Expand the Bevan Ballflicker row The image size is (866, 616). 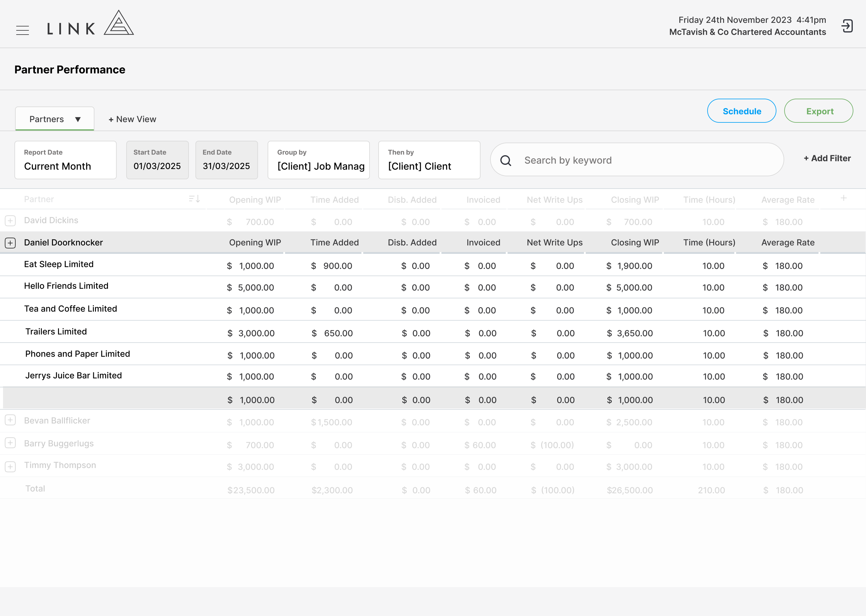click(10, 420)
